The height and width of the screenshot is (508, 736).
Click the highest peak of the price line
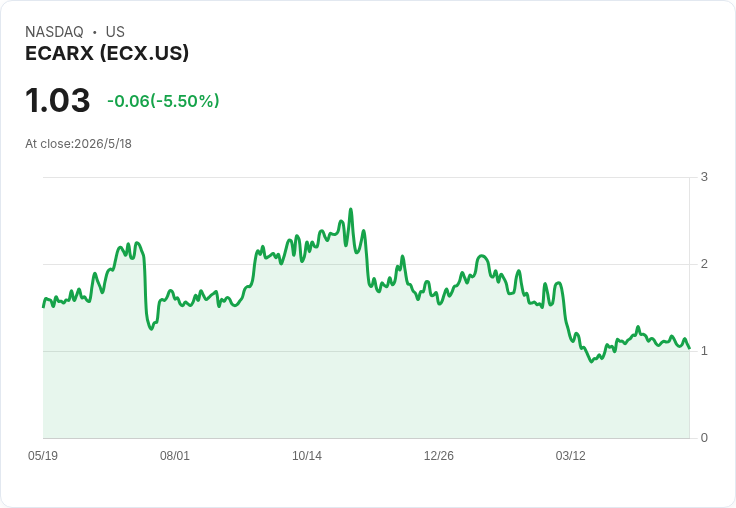[351, 209]
